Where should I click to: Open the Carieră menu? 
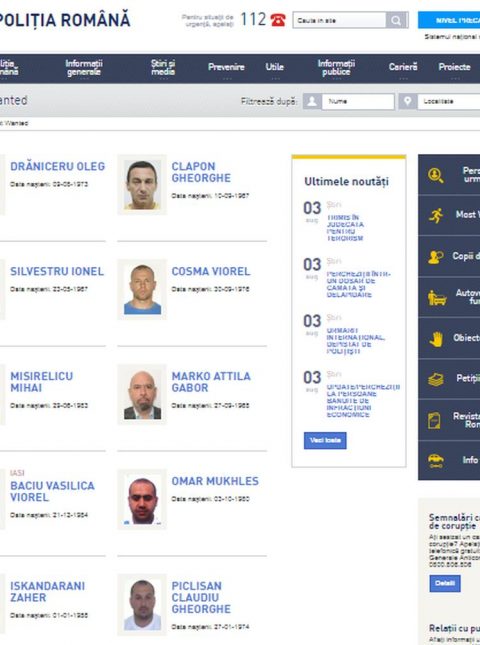pyautogui.click(x=403, y=67)
